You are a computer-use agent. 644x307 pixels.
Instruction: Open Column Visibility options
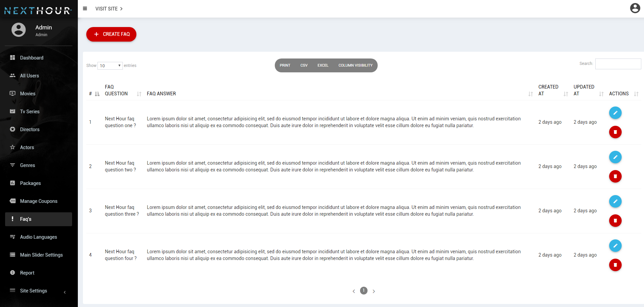coord(355,65)
